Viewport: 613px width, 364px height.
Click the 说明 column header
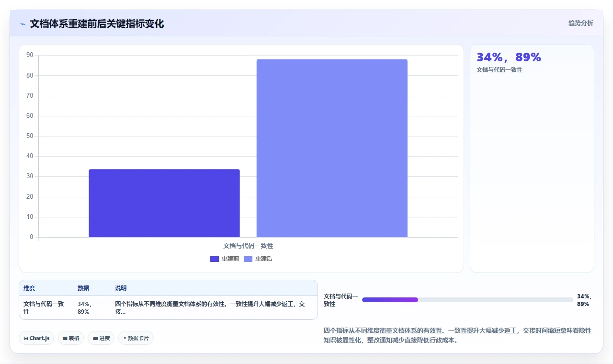click(121, 288)
